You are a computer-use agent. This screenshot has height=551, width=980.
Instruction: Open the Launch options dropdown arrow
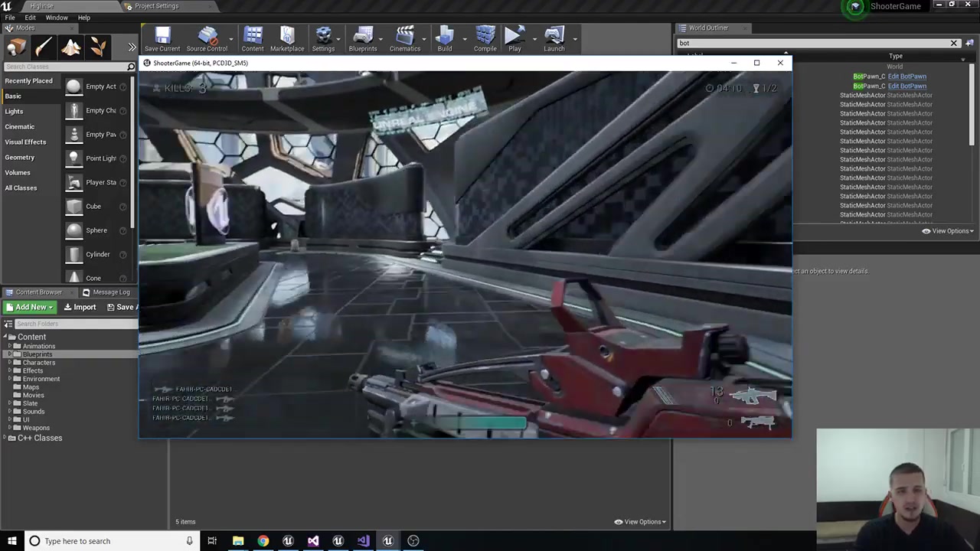tap(575, 39)
